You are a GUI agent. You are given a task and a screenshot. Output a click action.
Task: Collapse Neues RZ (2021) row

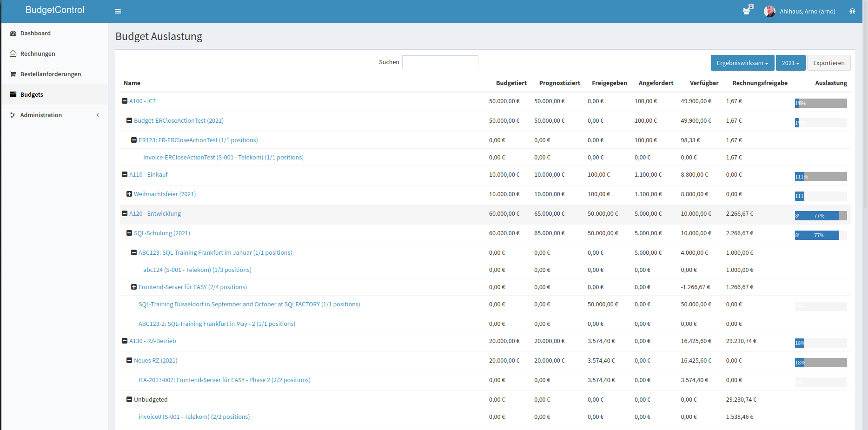click(129, 360)
